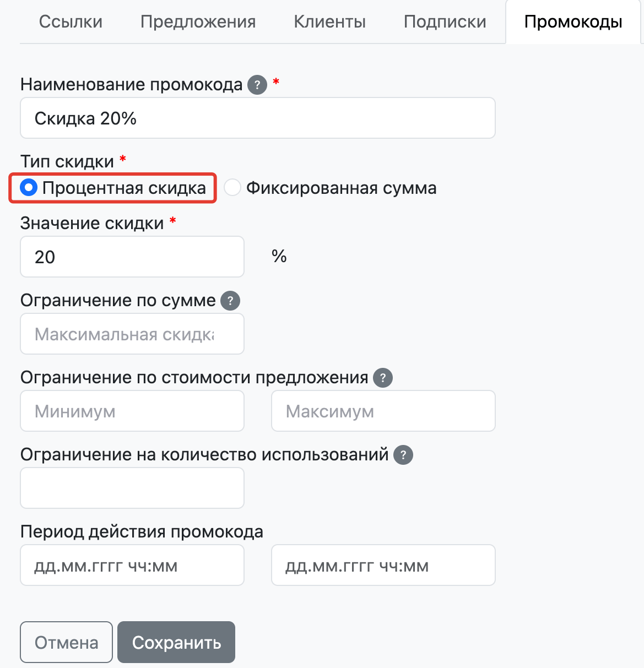
Task: Click help icon beside Ограничение на количество использований
Action: point(403,455)
